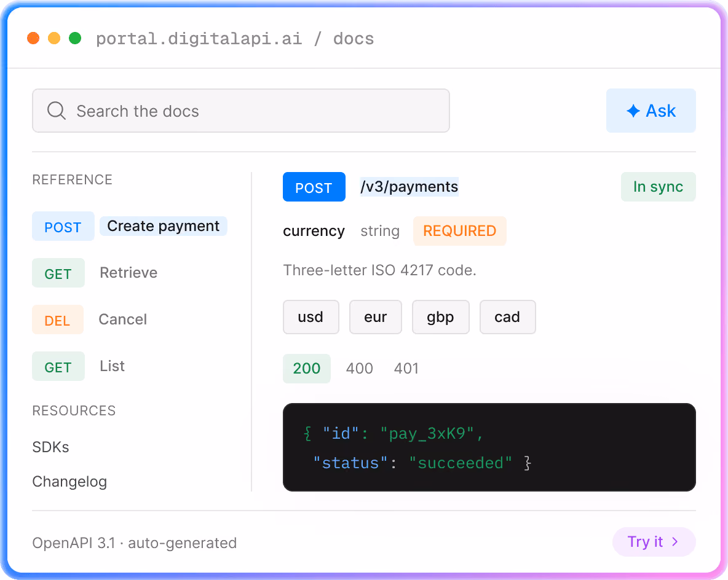Click the REFERENCE section heading
Screen dimensions: 728x580
coord(73,179)
